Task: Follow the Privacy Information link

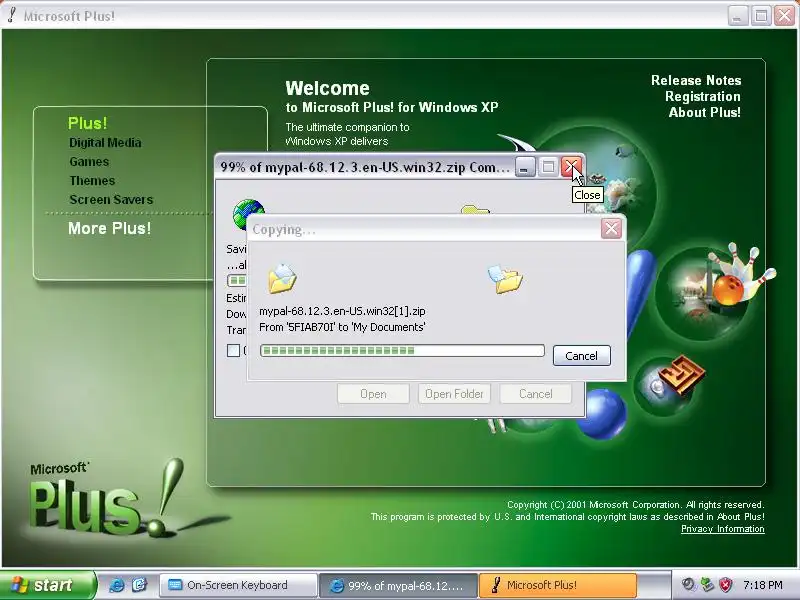Action: pyautogui.click(x=722, y=529)
